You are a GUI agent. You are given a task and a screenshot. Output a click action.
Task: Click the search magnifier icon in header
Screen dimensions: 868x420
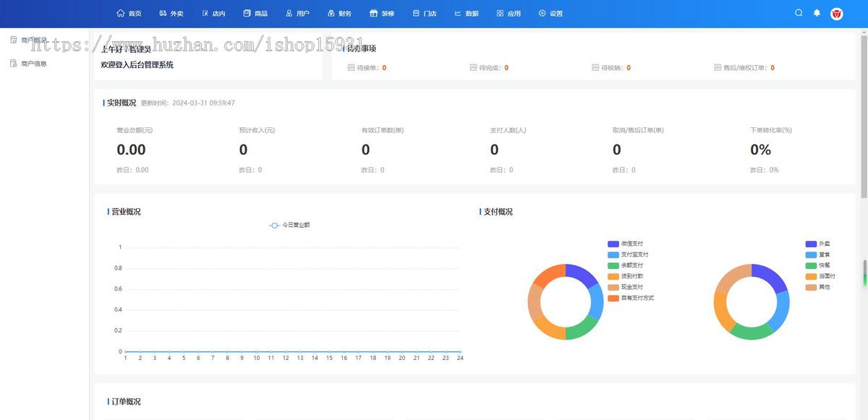pos(799,13)
